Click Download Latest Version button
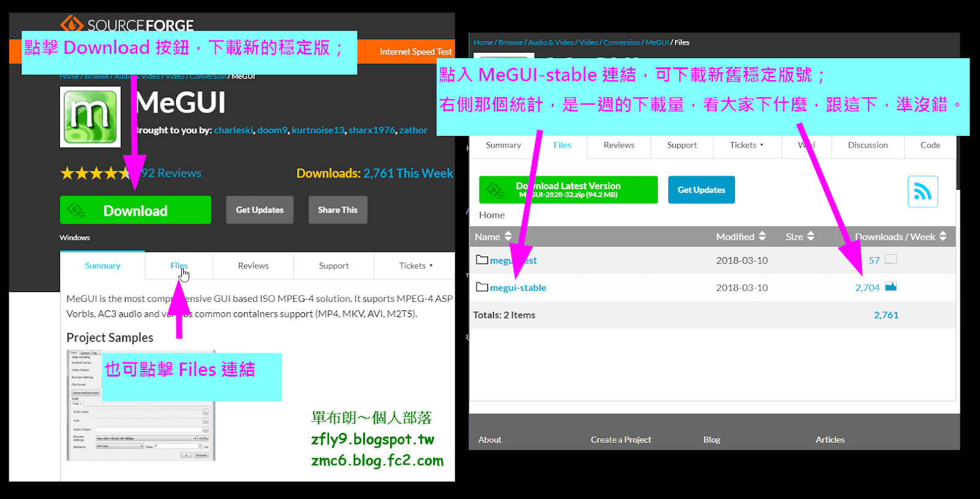Screen dimensions: 980x499 click(568, 190)
